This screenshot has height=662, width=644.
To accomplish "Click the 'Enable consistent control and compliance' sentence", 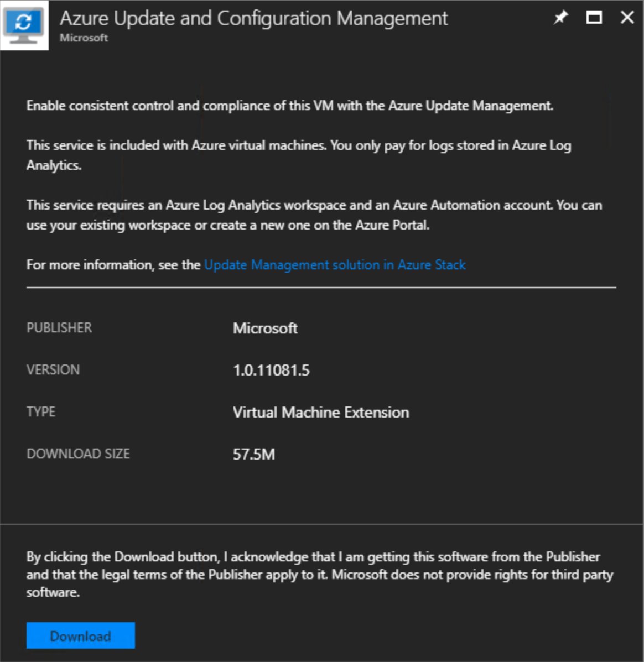I will 290,106.
